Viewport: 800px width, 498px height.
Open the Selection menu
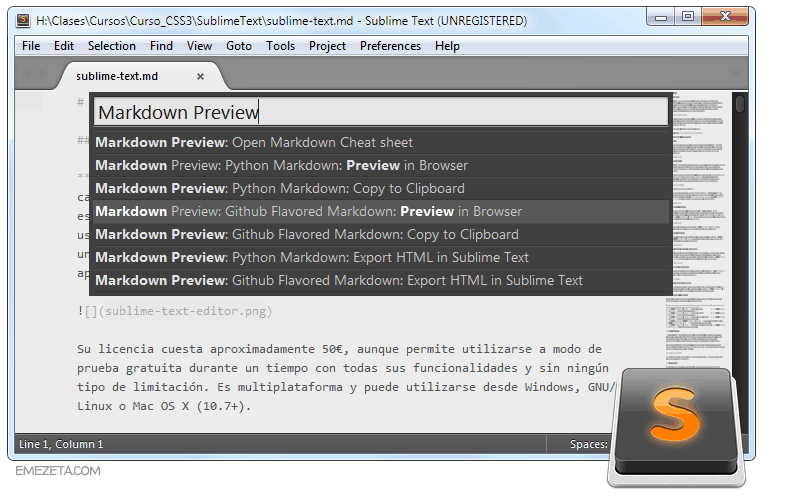click(x=112, y=46)
